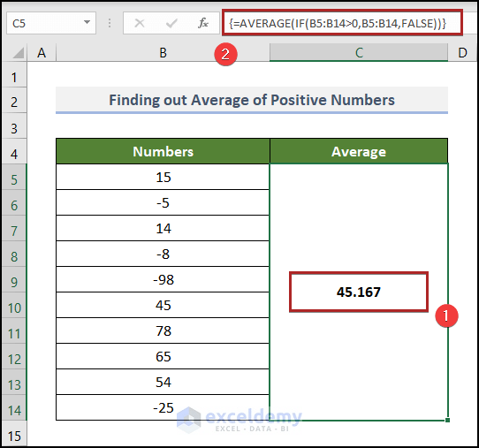Select cell containing -5
This screenshot has height=448, width=479.
[x=163, y=202]
